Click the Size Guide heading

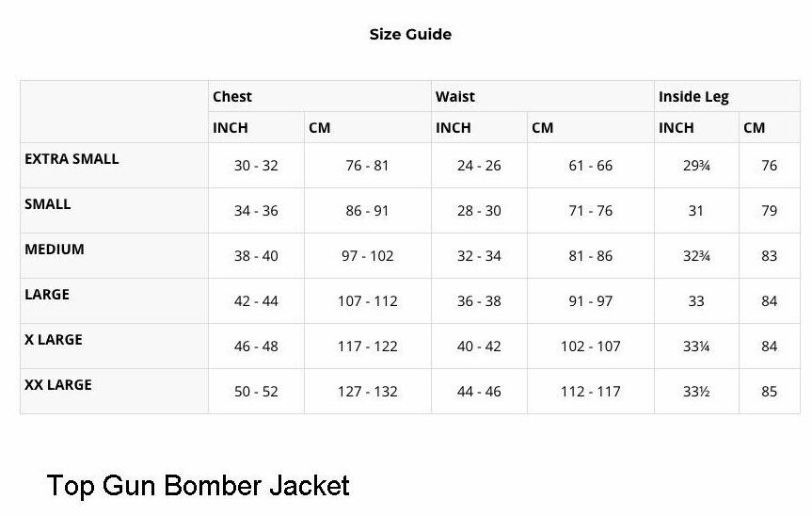410,34
